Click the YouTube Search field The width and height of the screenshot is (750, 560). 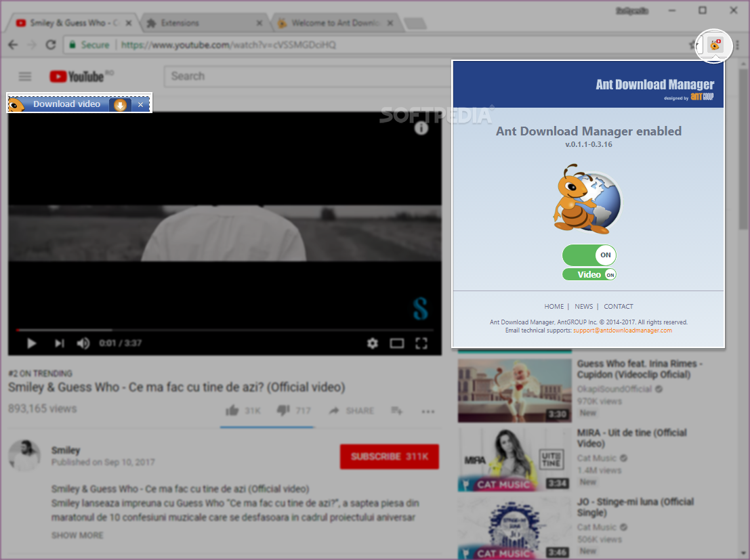306,77
